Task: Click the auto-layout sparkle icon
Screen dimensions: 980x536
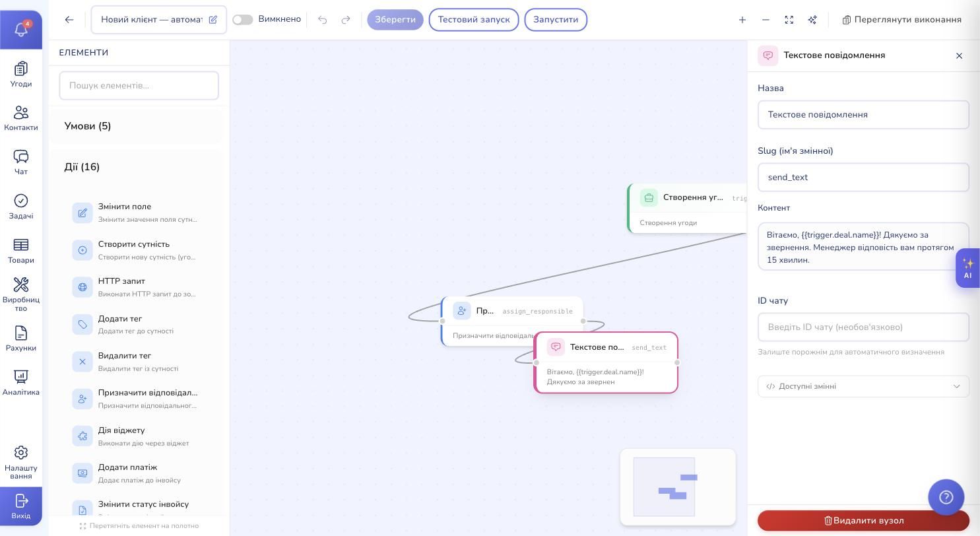Action: click(812, 20)
